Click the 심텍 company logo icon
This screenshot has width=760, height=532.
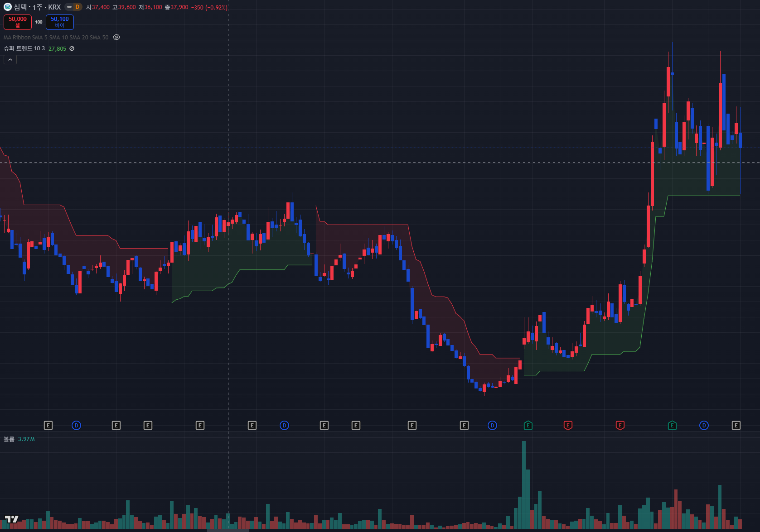pyautogui.click(x=8, y=7)
